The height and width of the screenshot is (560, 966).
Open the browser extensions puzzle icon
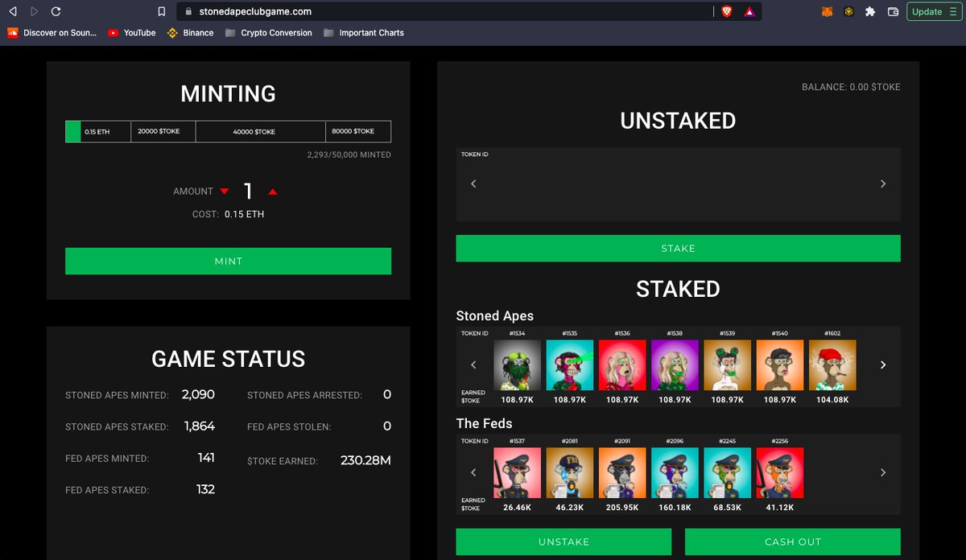point(870,12)
